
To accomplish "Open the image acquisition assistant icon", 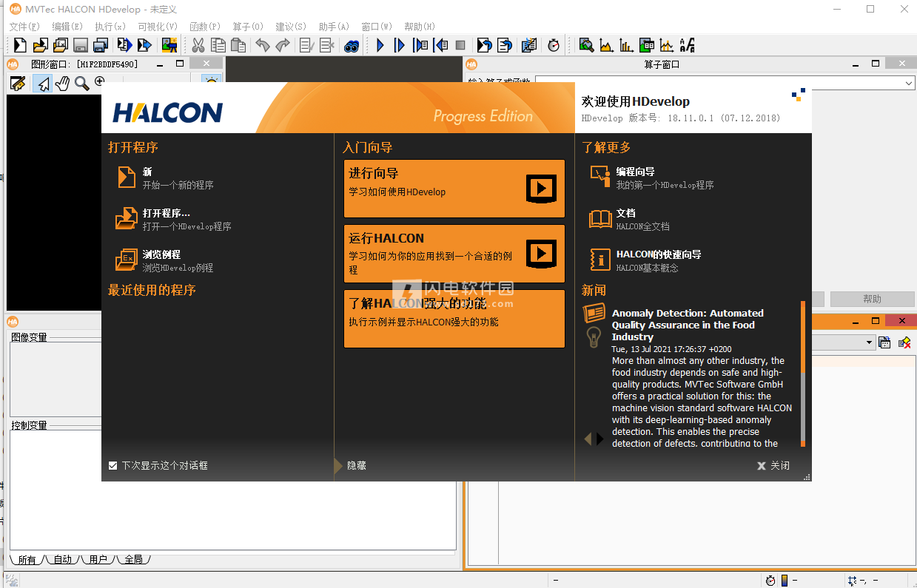I will coord(169,45).
